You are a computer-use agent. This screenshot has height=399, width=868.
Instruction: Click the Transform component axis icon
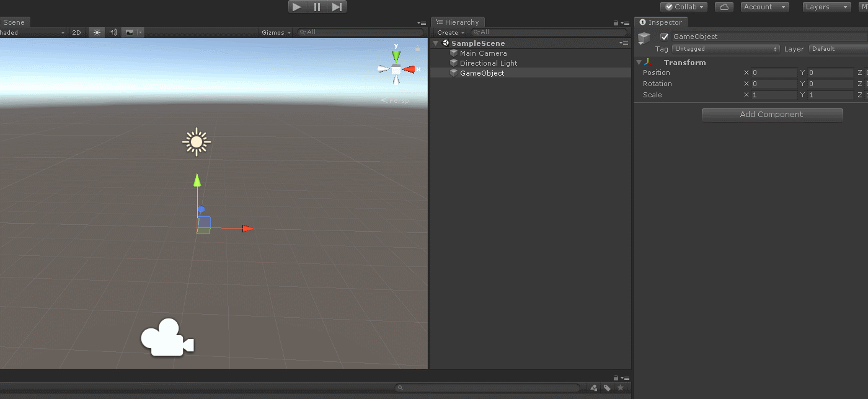[x=649, y=62]
